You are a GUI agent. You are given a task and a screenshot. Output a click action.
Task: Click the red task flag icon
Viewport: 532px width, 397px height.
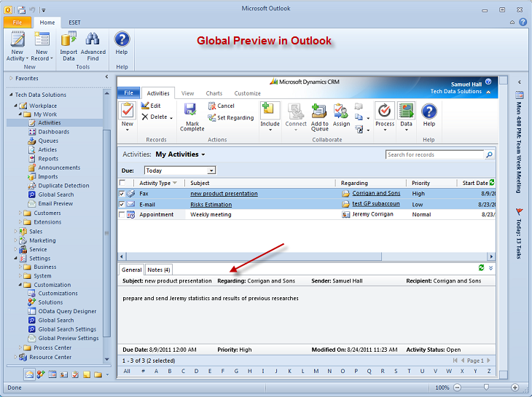[519, 212]
